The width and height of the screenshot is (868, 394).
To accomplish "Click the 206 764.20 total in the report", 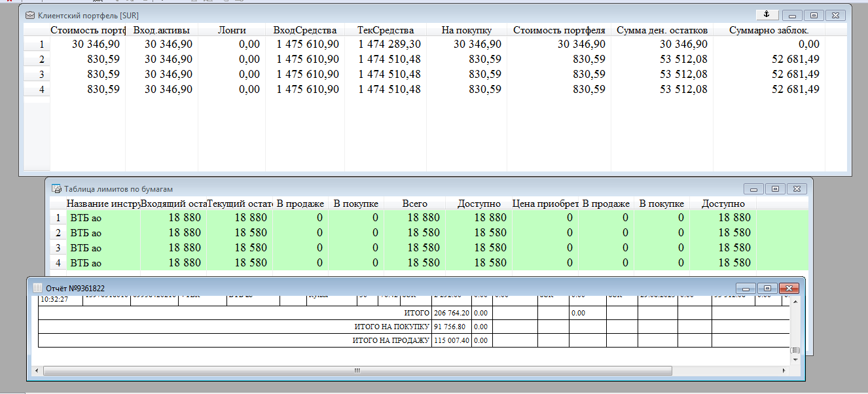I will tap(451, 313).
